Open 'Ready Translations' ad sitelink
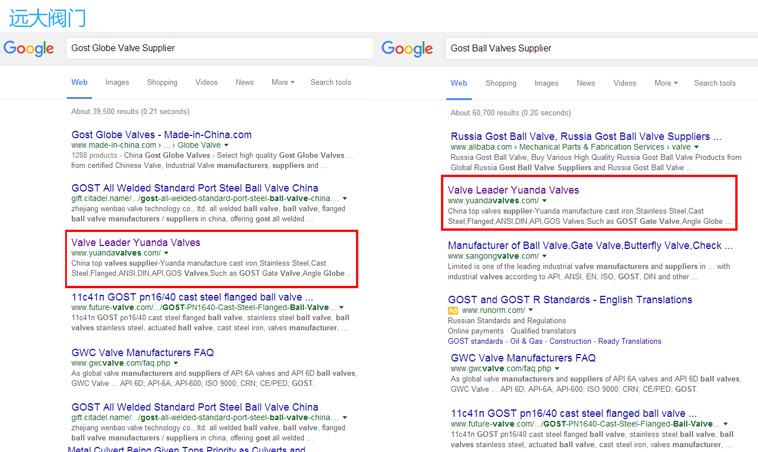The height and width of the screenshot is (452, 758). pos(629,341)
